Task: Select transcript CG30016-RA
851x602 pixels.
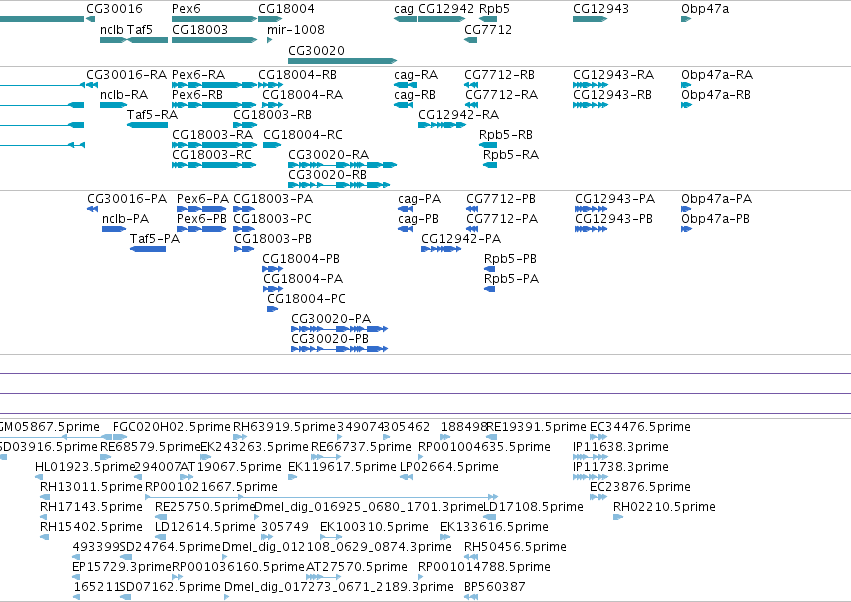Action: point(126,74)
